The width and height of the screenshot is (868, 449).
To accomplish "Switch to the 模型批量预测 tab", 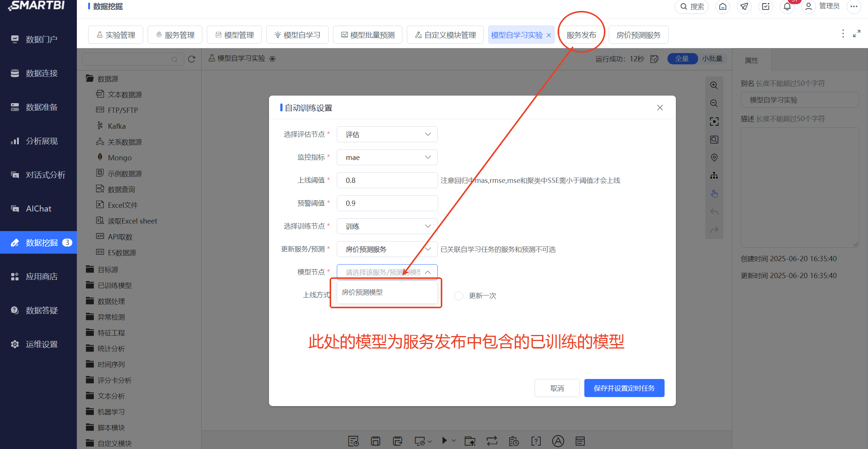I will 368,35.
